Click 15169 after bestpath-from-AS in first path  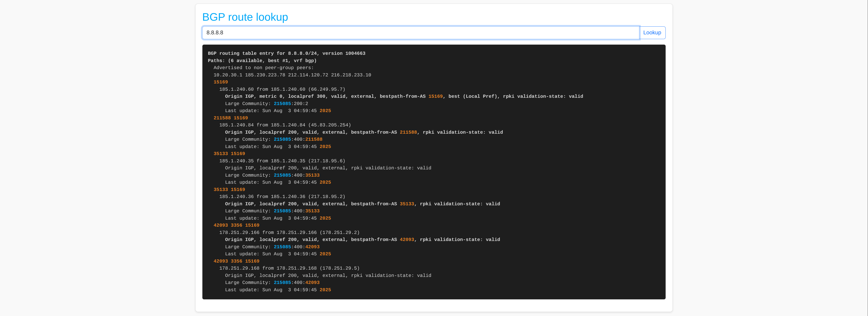pyautogui.click(x=435, y=96)
